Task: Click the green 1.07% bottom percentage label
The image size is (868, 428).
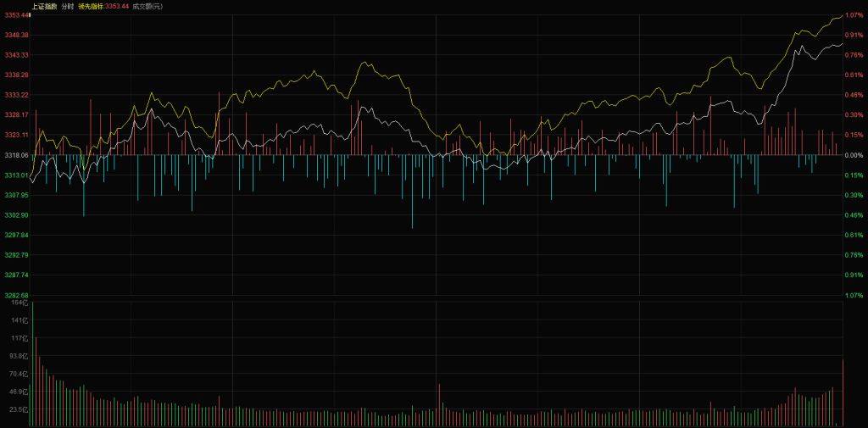Action: pos(854,295)
